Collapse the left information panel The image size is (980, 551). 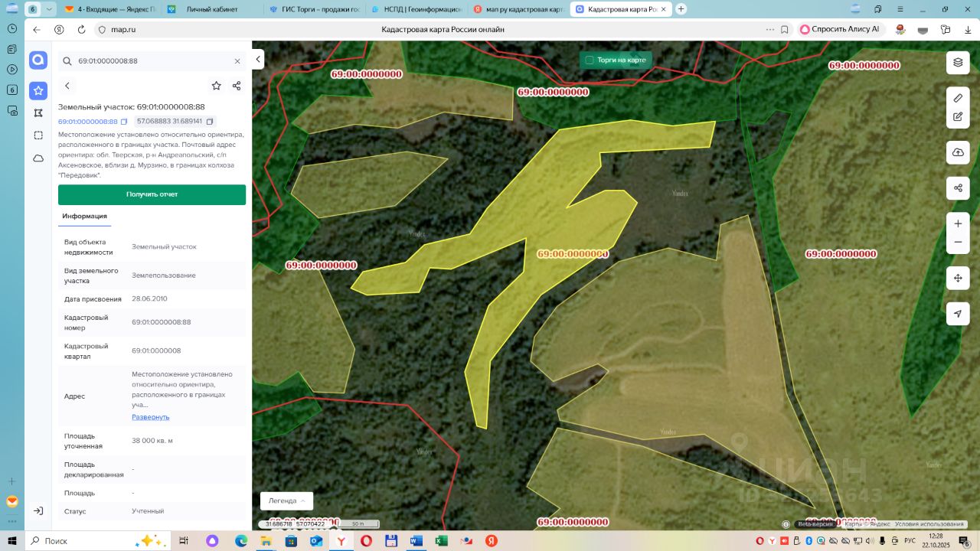pos(259,59)
